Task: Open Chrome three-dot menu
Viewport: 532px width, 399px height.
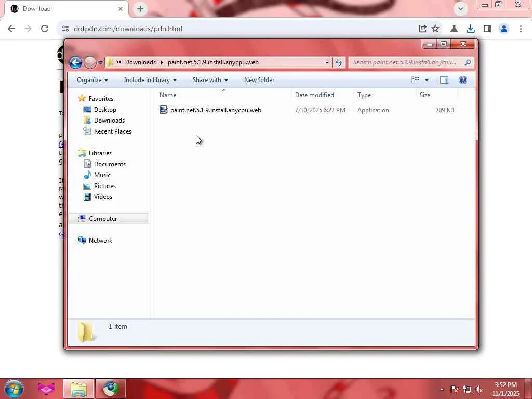Action: [x=521, y=29]
